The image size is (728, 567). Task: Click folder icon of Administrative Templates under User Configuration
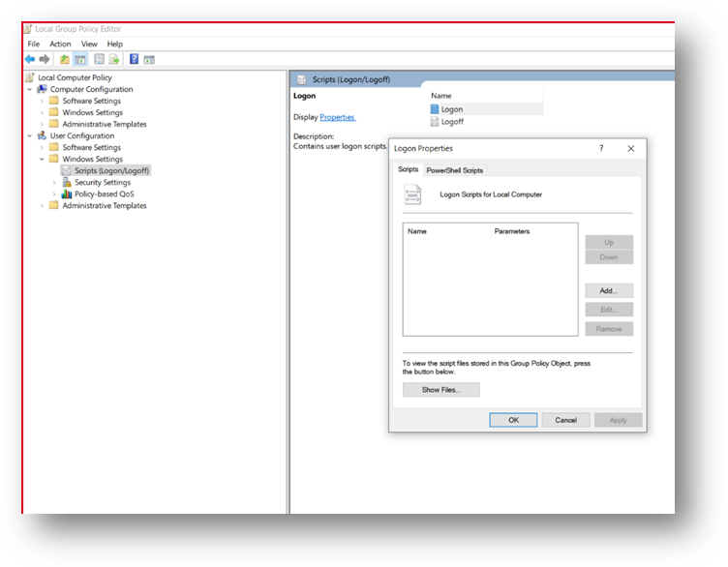coord(54,205)
